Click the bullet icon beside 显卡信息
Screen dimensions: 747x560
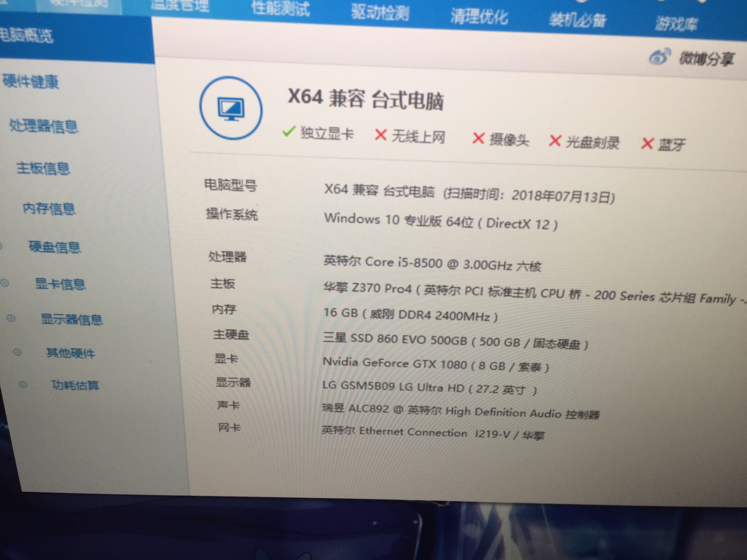[x=5, y=283]
